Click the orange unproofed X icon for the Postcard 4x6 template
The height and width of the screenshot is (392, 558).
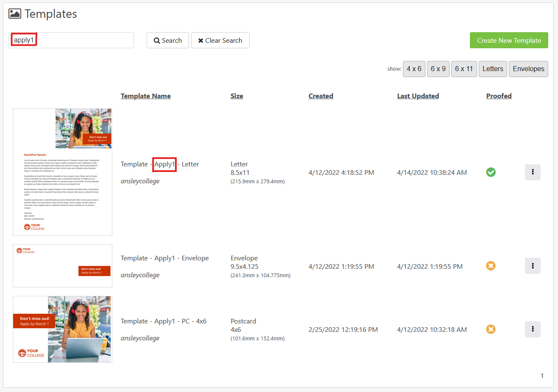point(491,329)
